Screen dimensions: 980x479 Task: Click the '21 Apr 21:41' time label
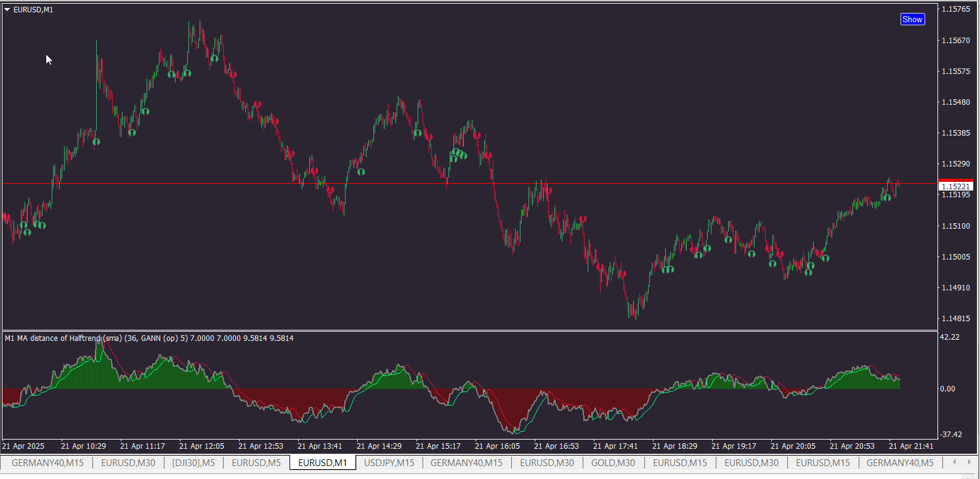click(x=911, y=446)
